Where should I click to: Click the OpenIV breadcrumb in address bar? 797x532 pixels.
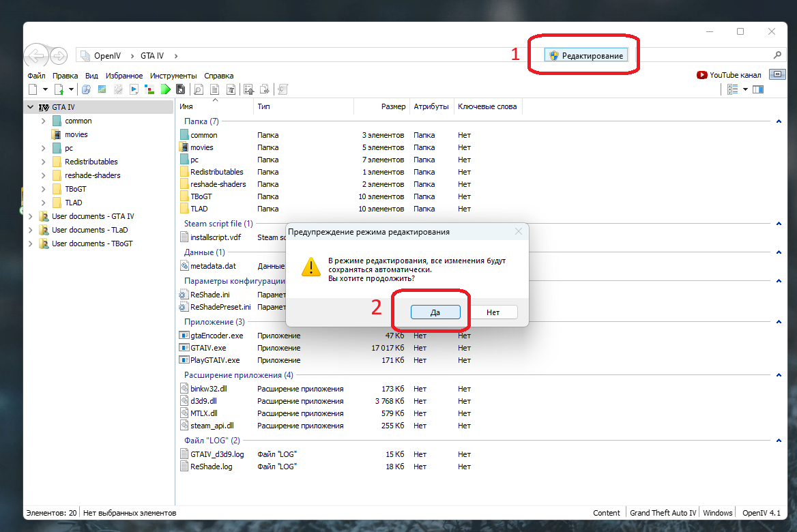(x=107, y=56)
